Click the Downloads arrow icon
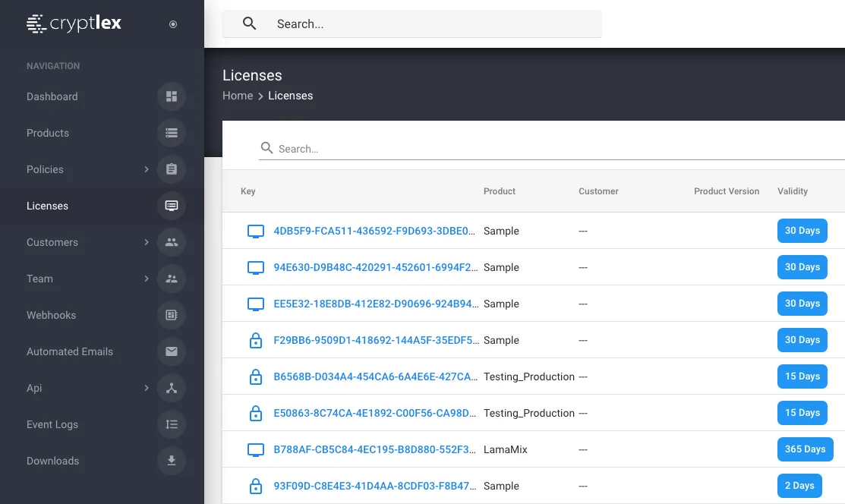 point(172,461)
